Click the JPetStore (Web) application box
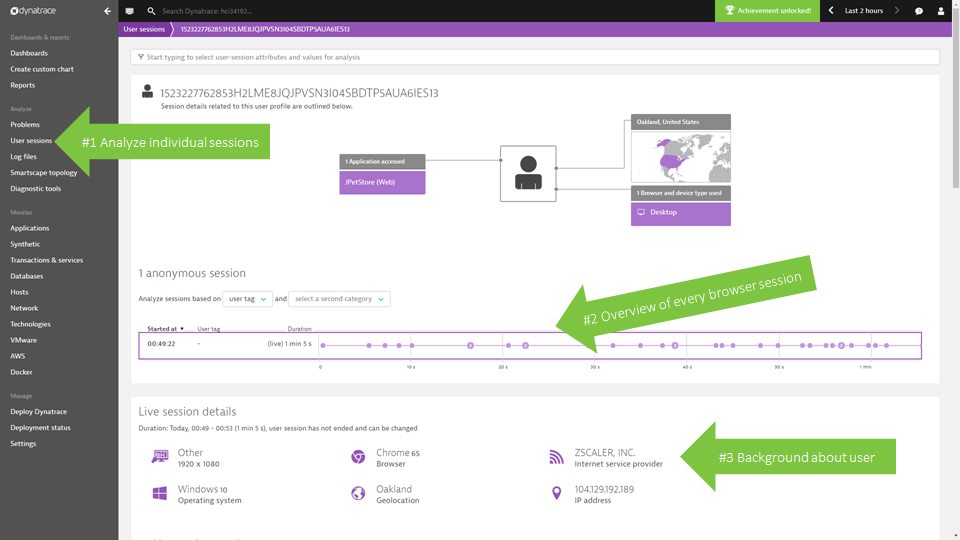 (382, 182)
